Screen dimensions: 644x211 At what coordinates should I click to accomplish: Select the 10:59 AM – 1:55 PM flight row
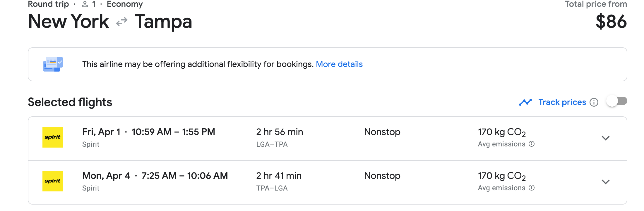(173, 132)
